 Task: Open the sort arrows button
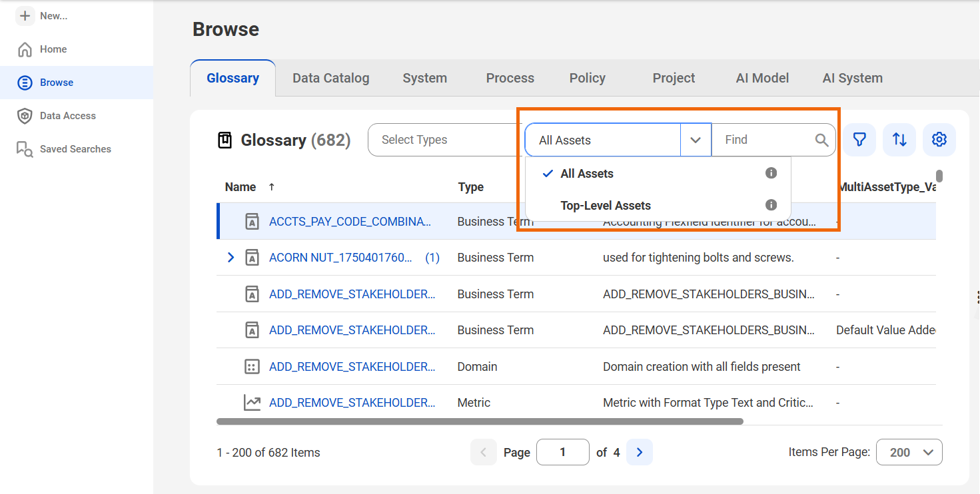click(x=899, y=140)
